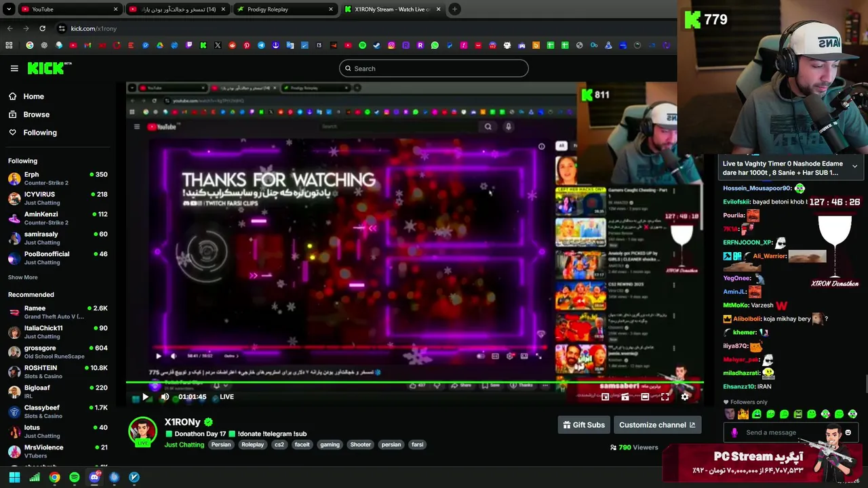
Task: Expand Following list with Show More
Action: 22,277
